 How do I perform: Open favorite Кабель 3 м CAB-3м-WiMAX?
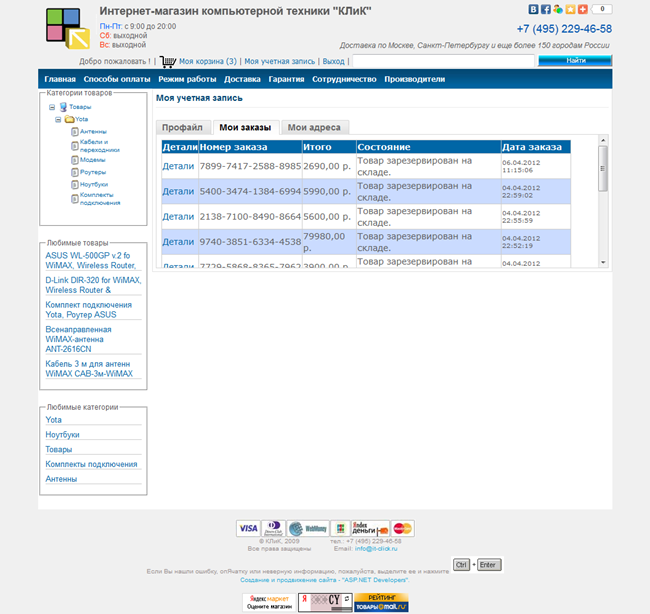pos(89,369)
